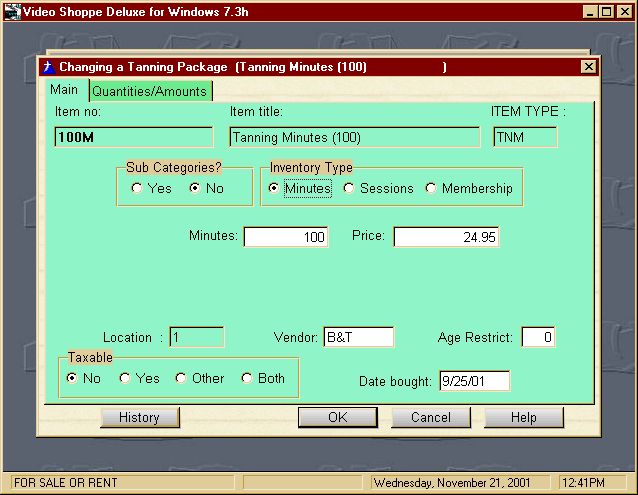Pick Minutes as the Inventory Type
Image resolution: width=638 pixels, height=495 pixels.
(274, 188)
